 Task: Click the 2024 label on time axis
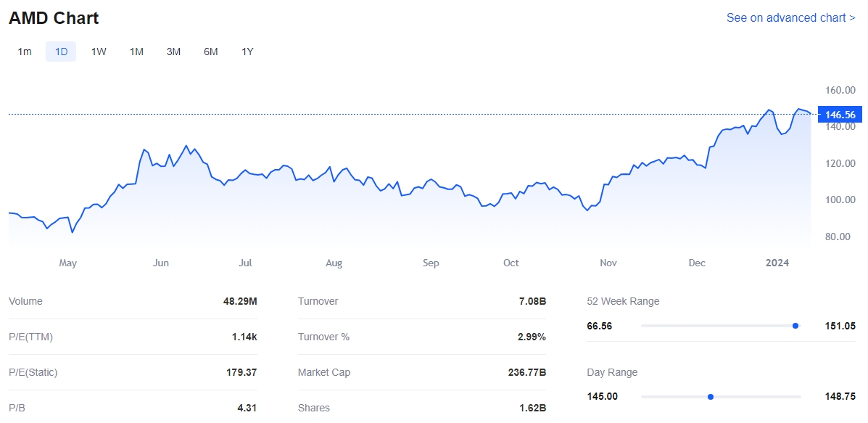tap(777, 263)
